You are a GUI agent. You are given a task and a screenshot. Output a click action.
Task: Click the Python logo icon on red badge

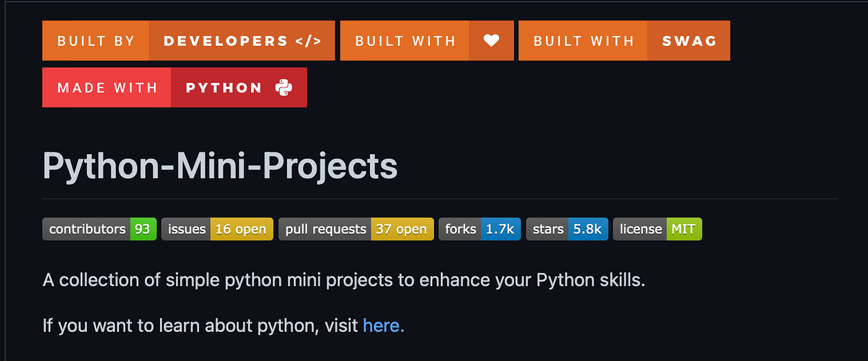tap(284, 87)
